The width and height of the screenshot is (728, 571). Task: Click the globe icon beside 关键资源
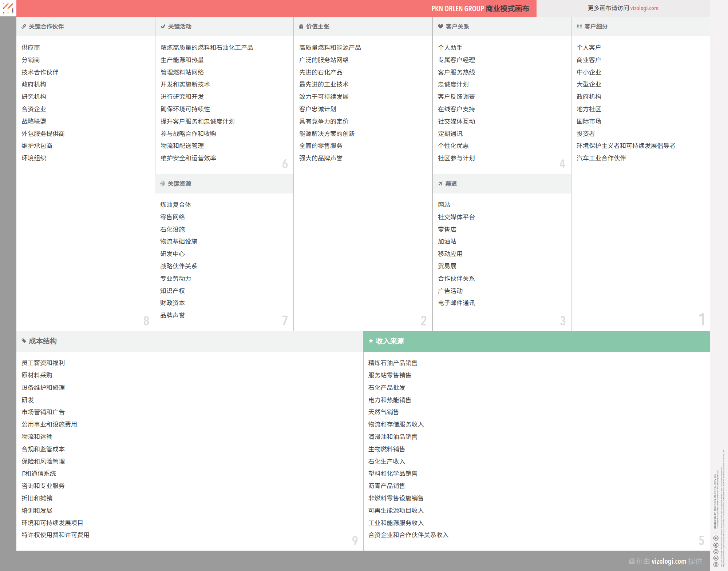[163, 184]
